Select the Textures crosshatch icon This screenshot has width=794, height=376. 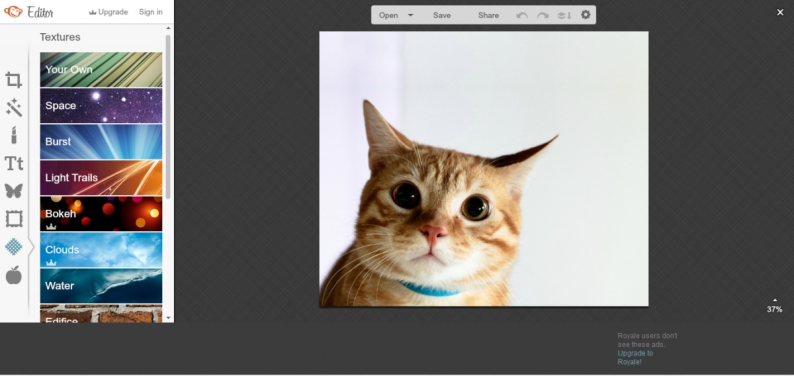coord(14,246)
